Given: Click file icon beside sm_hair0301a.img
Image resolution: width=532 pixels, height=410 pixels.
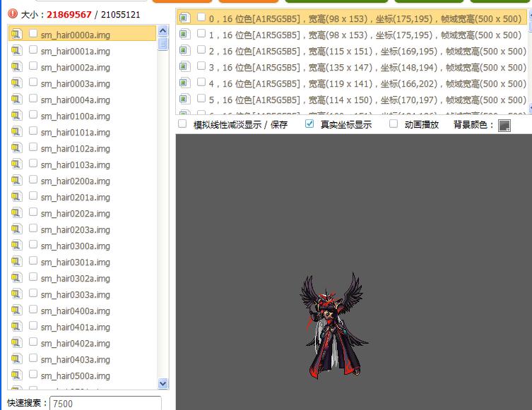Looking at the screenshot, I should [x=16, y=261].
